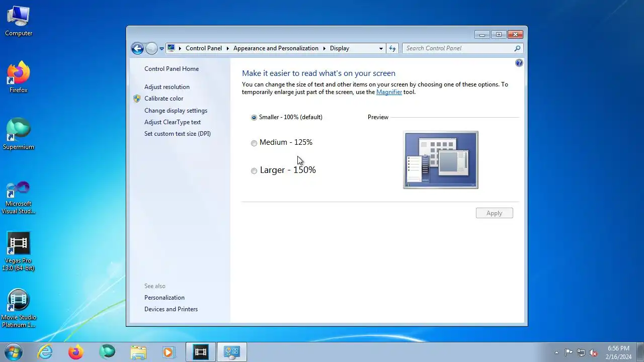Image resolution: width=644 pixels, height=362 pixels.
Task: Open Devices and Printers link
Action: (171, 309)
